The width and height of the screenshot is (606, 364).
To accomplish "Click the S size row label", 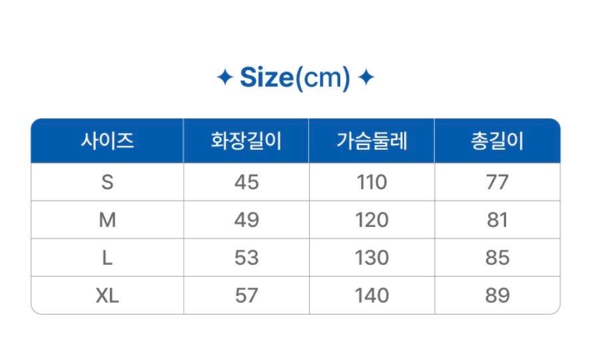I will [x=107, y=182].
